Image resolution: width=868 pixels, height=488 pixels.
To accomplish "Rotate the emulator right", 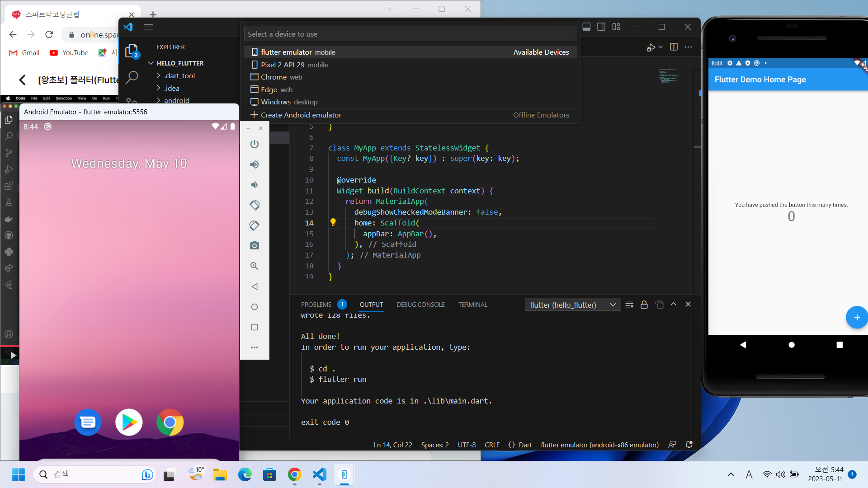I will pyautogui.click(x=255, y=225).
